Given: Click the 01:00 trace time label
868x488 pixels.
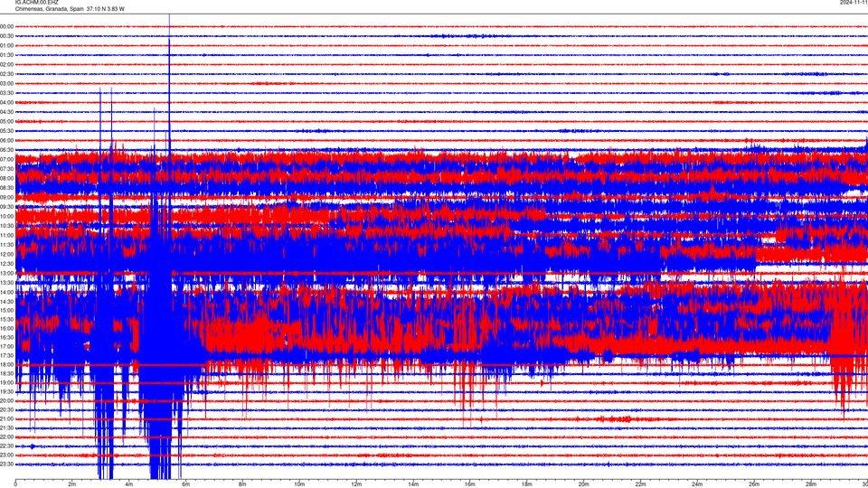Looking at the screenshot, I should tap(7, 46).
